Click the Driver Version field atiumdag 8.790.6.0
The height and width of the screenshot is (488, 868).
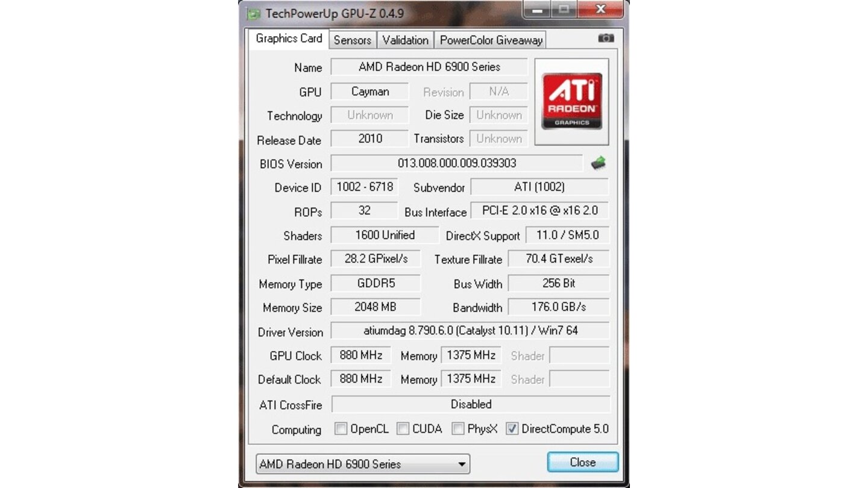470,331
